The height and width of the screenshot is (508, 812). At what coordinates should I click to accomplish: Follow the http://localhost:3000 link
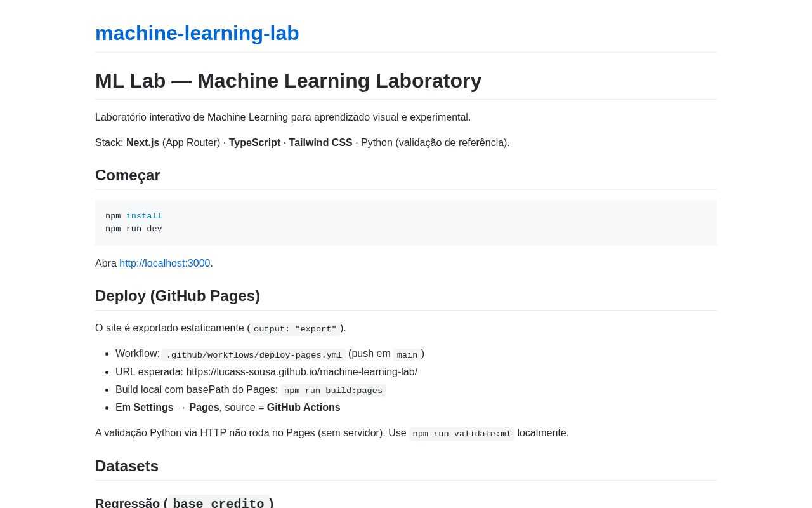pyautogui.click(x=165, y=264)
